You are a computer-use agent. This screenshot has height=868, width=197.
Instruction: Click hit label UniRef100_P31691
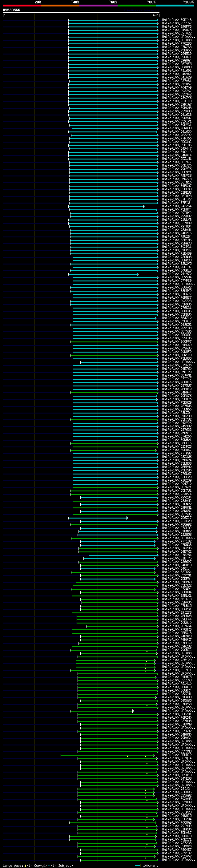[x=177, y=71]
